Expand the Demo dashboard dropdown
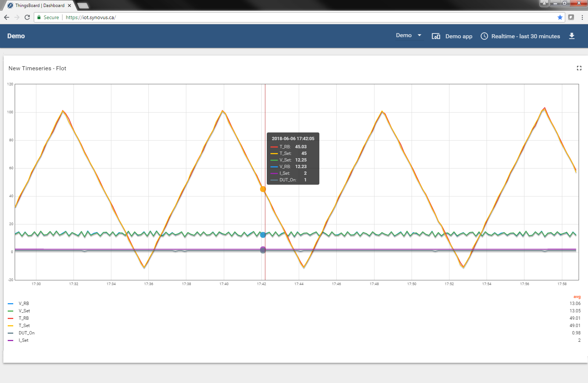Viewport: 588px width, 383px height. (409, 35)
